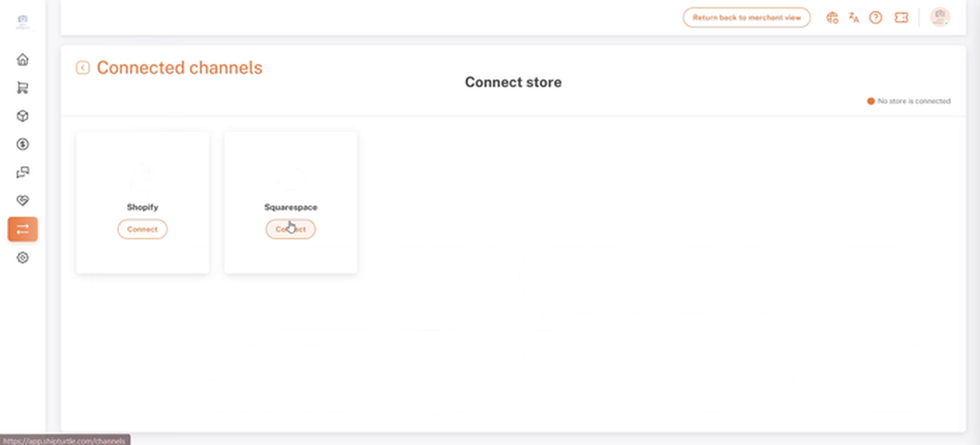Open the globe settings icon
The width and height of the screenshot is (980, 445).
tap(832, 18)
